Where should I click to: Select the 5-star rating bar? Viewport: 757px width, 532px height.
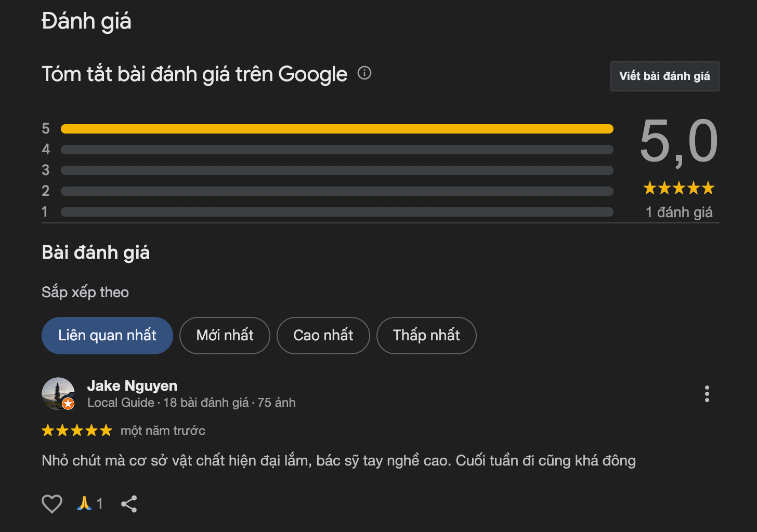[337, 129]
